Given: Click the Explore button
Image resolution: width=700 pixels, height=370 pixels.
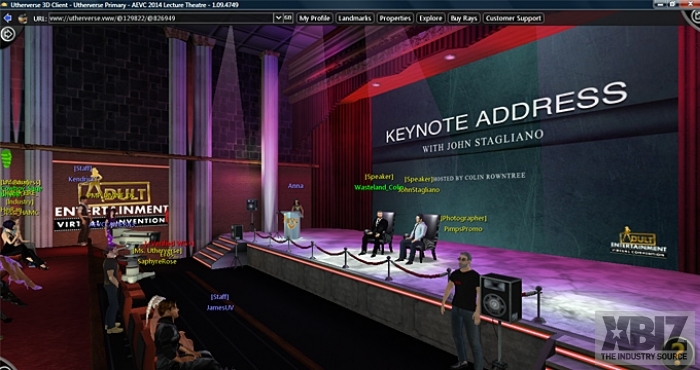Looking at the screenshot, I should pos(430,18).
